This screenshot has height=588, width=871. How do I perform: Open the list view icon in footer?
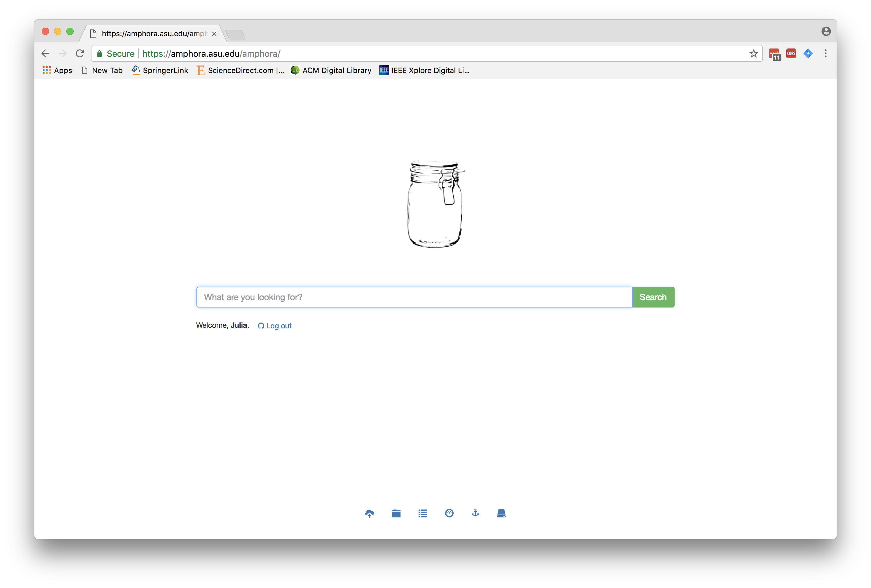pyautogui.click(x=422, y=513)
